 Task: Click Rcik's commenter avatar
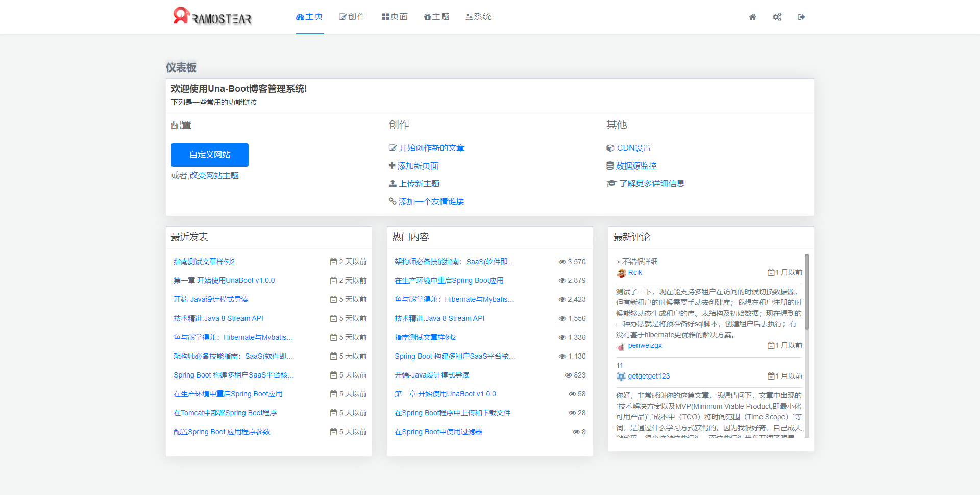(621, 273)
